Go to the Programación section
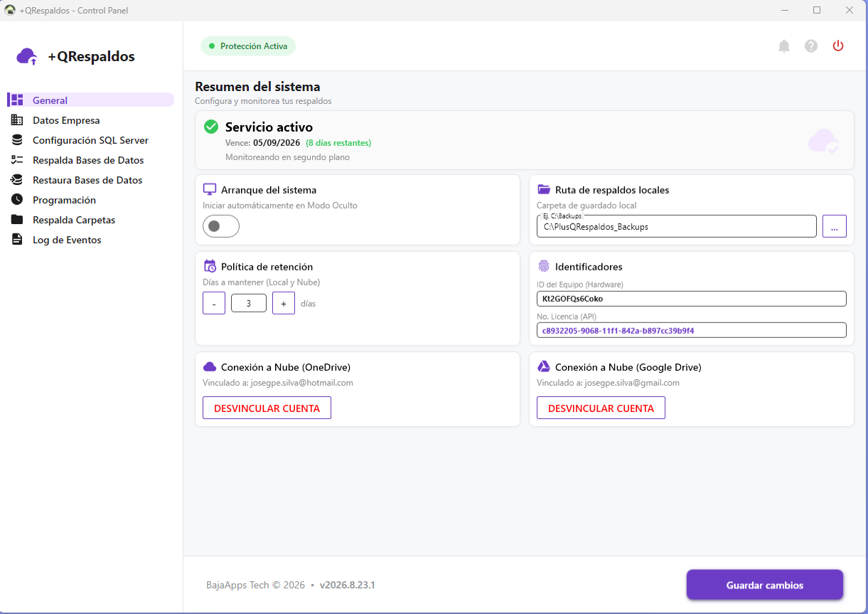868x614 pixels. (90, 200)
